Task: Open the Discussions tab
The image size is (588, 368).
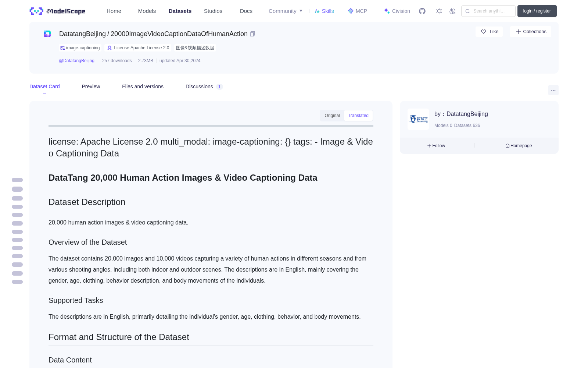Action: 204,86
